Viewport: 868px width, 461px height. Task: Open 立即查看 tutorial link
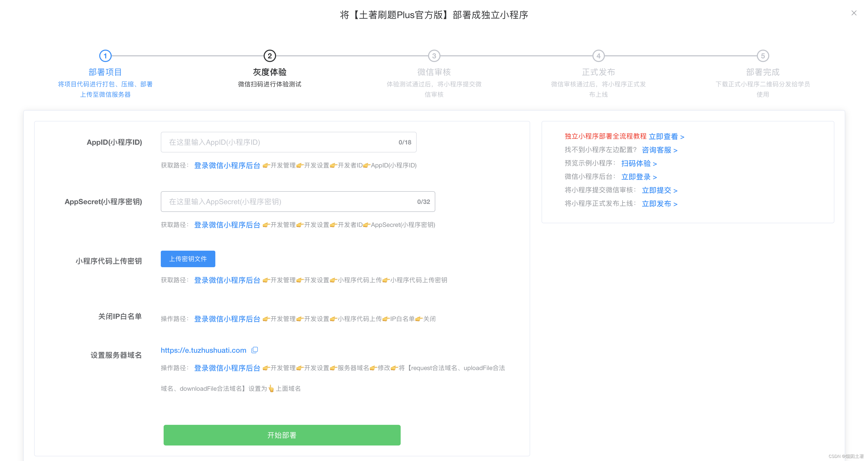pos(666,136)
